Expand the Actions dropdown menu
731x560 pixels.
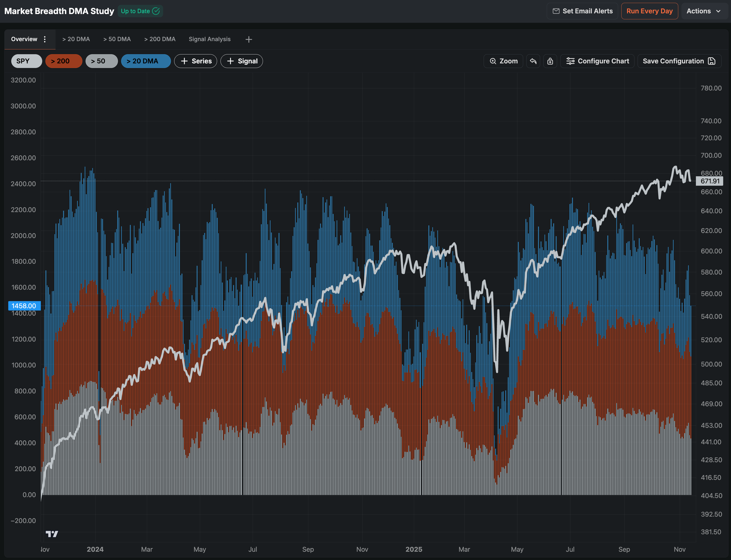click(x=704, y=11)
